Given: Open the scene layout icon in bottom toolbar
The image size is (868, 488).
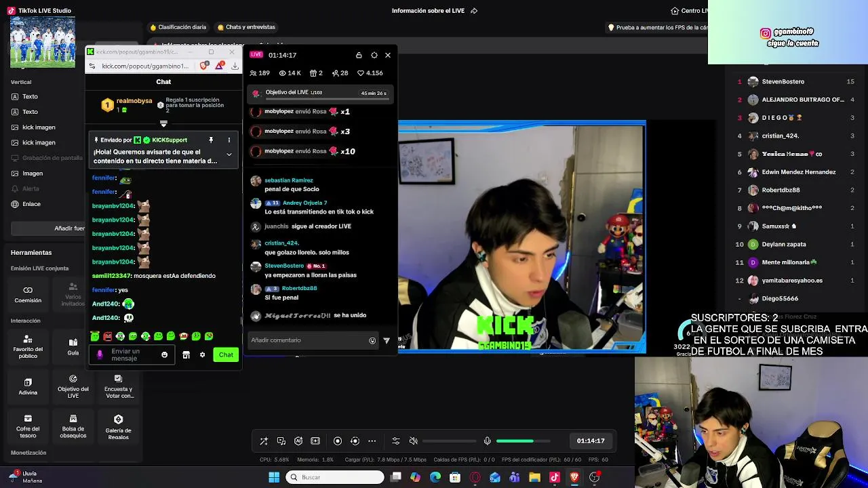Looking at the screenshot, I should tap(315, 441).
